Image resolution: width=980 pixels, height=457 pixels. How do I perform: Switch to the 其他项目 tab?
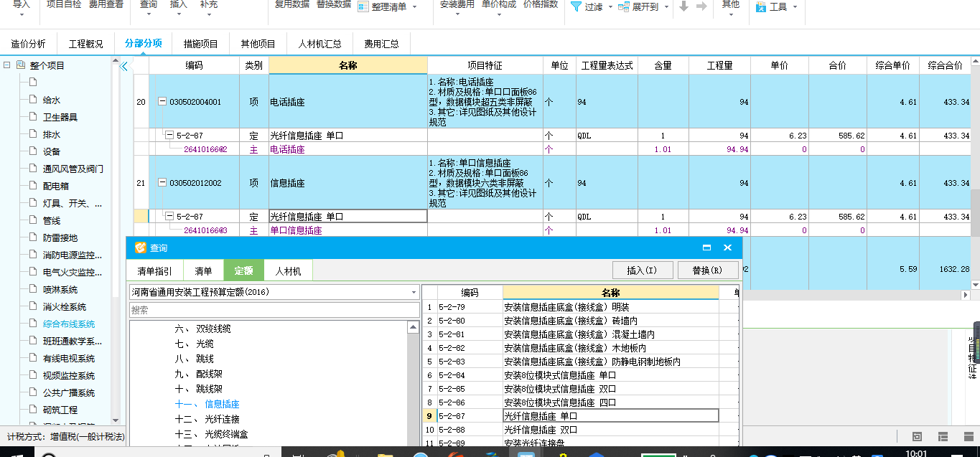(x=258, y=44)
